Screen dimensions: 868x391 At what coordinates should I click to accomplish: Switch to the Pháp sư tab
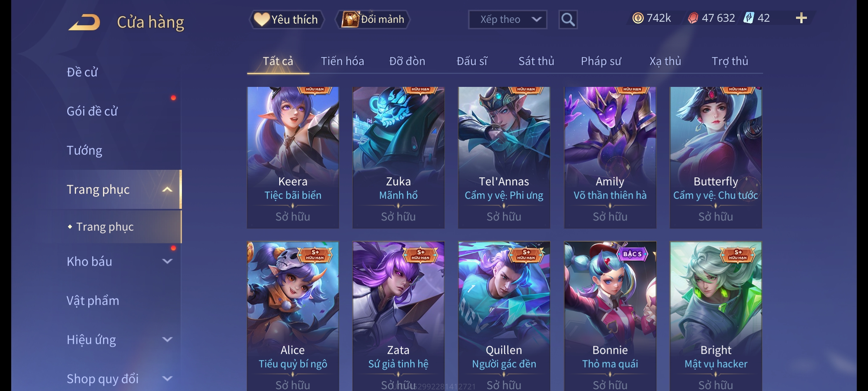(601, 61)
